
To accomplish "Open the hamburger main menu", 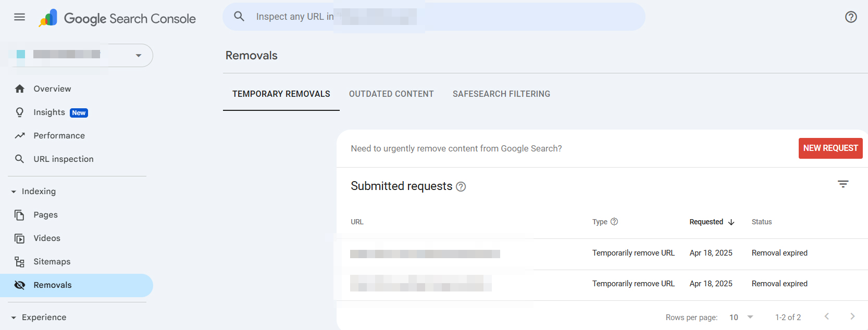I will click(19, 17).
